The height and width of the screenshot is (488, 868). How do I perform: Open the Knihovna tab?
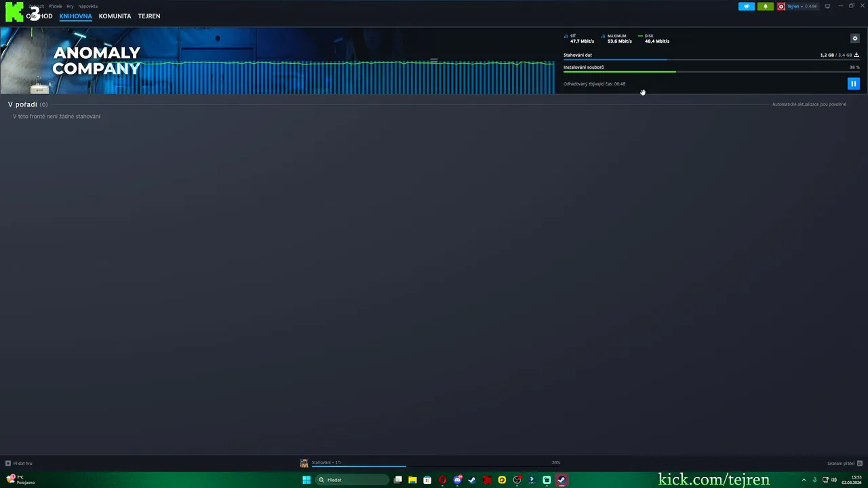75,16
